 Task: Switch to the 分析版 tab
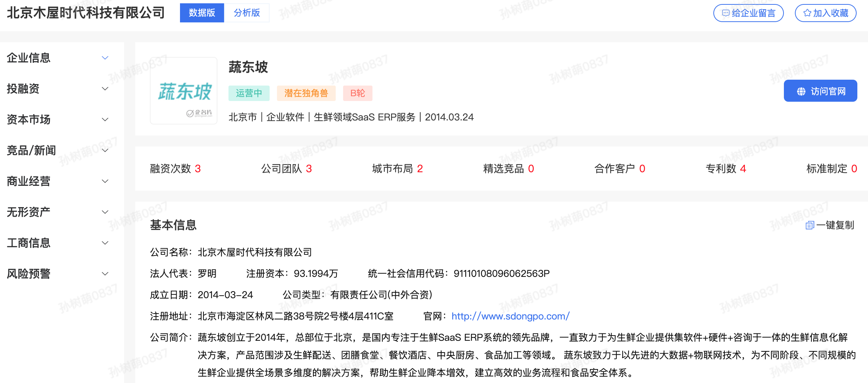click(247, 13)
